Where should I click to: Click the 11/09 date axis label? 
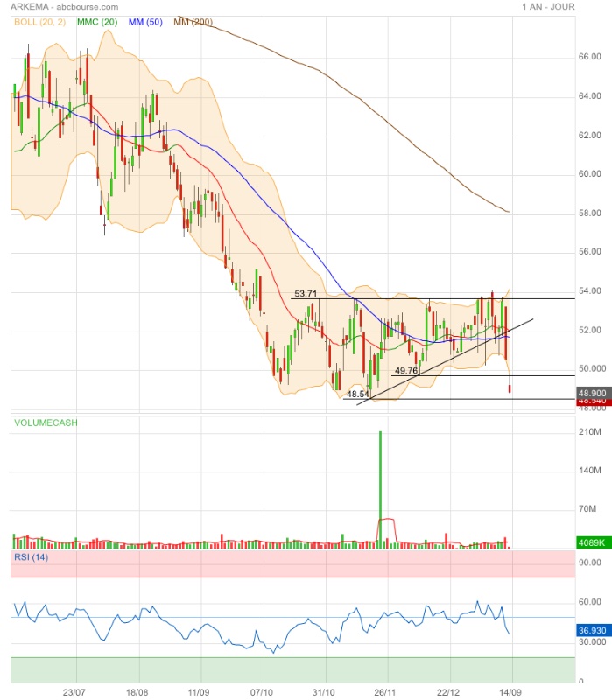[x=199, y=692]
